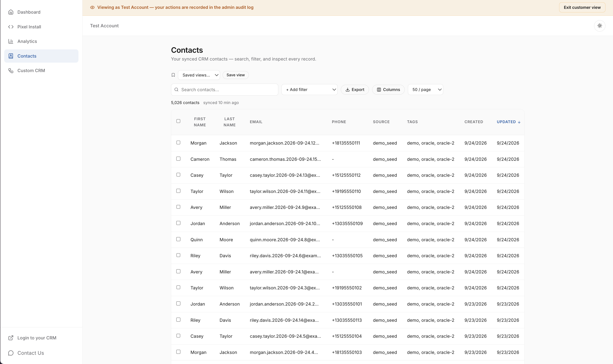Click the eye icon in the audit banner

tap(92, 7)
